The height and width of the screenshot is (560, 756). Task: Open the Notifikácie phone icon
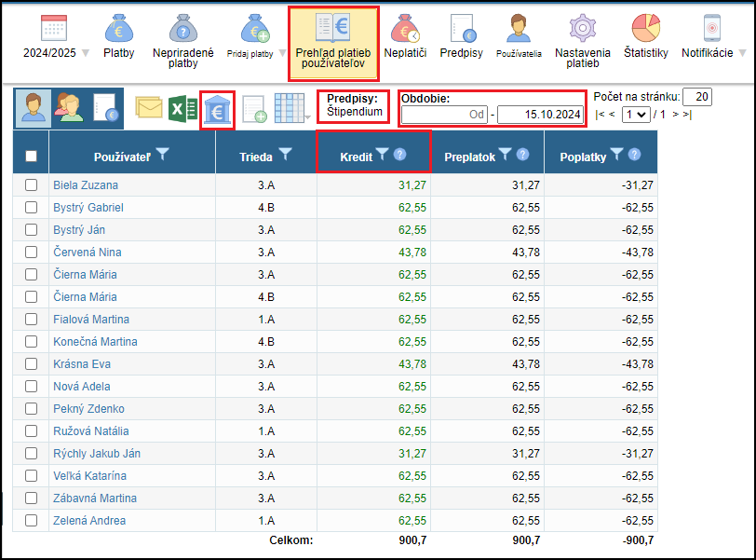(x=711, y=28)
